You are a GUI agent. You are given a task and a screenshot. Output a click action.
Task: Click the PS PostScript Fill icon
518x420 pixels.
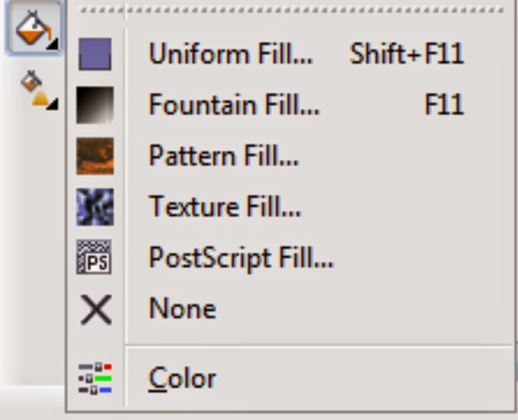(94, 257)
